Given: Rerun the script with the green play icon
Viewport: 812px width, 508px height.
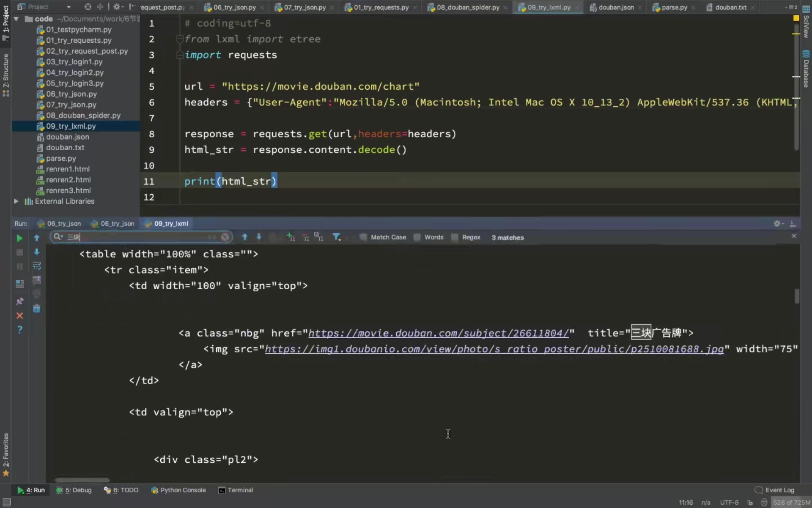Looking at the screenshot, I should coord(19,238).
